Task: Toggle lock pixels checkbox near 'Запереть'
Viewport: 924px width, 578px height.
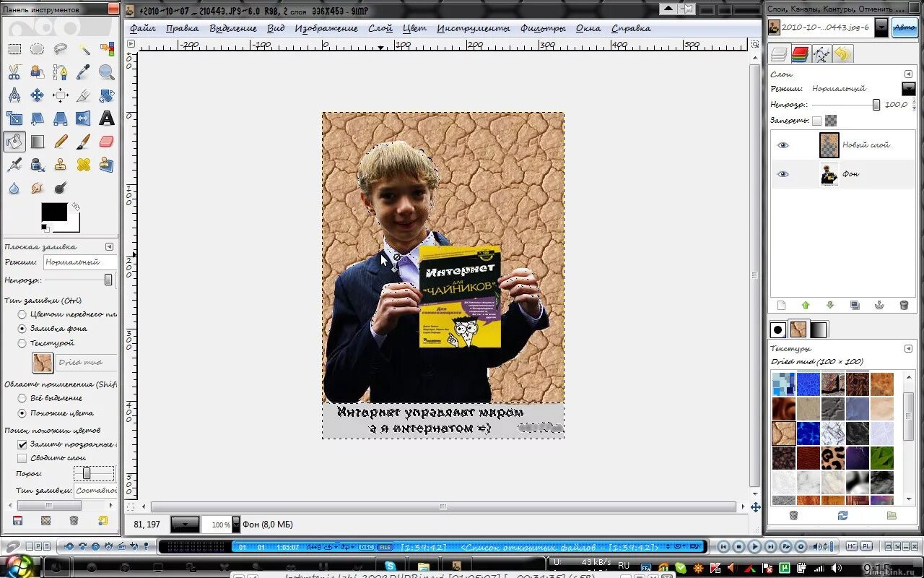Action: 816,121
